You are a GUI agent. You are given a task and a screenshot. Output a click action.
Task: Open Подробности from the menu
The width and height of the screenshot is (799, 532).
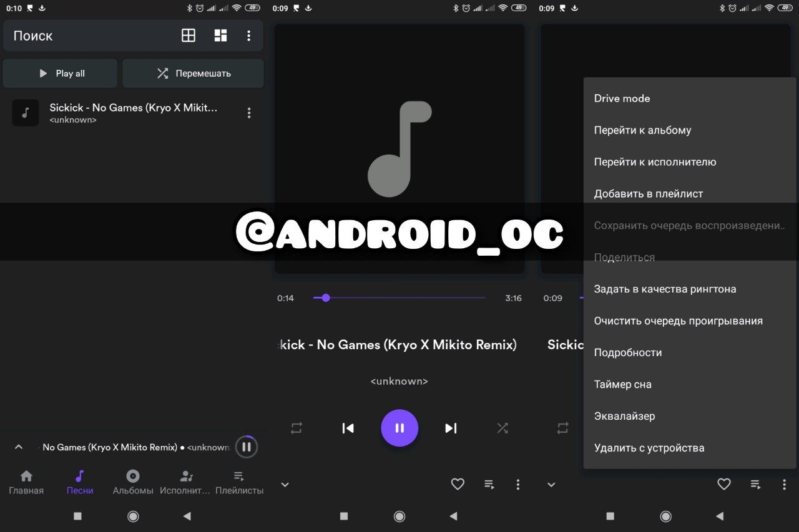click(690, 353)
